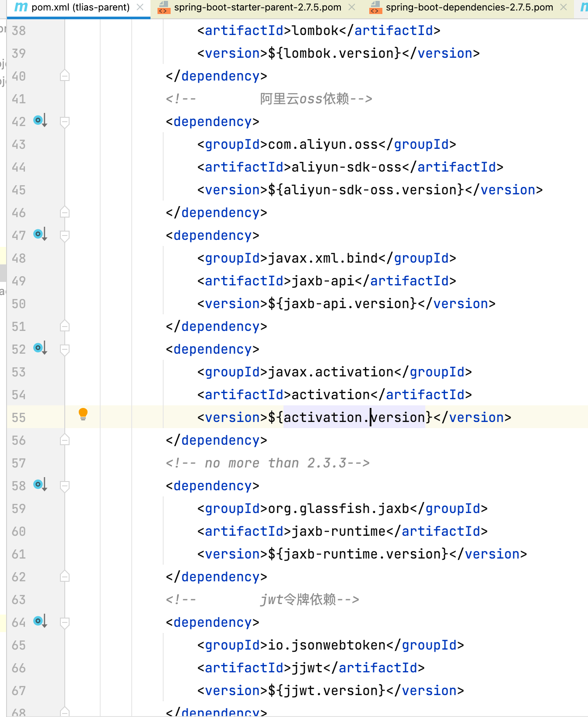This screenshot has height=717, width=588.
Task: Collapse the jjwt dependency block on line 64
Action: 65,623
